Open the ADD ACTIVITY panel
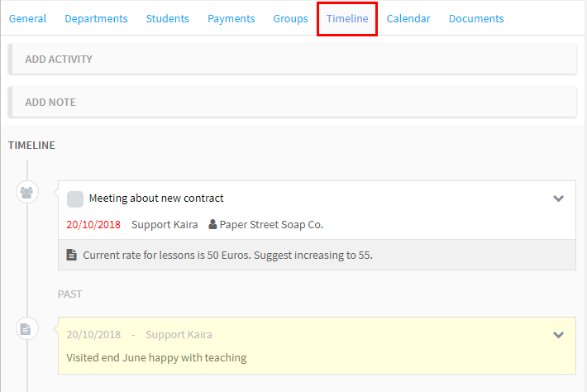This screenshot has height=392, width=587. tap(293, 59)
